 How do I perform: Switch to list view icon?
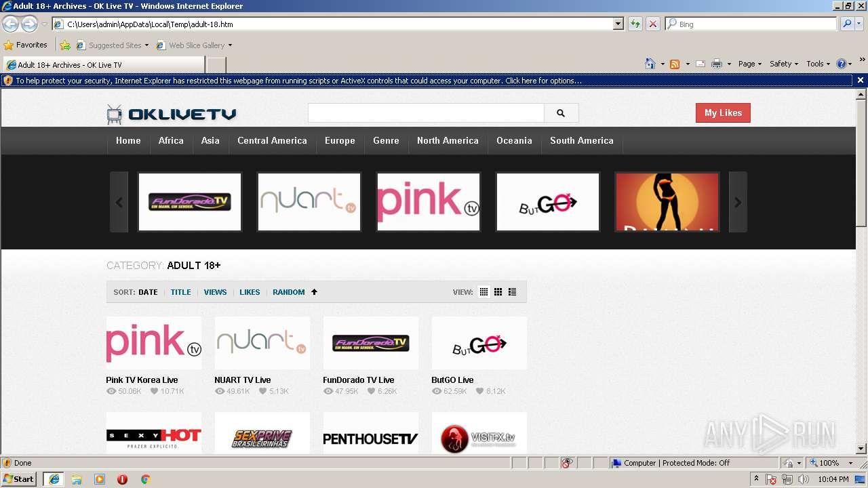(x=512, y=292)
